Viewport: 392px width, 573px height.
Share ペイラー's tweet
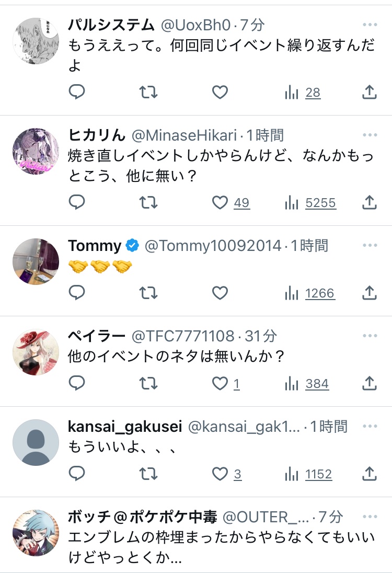click(x=369, y=384)
